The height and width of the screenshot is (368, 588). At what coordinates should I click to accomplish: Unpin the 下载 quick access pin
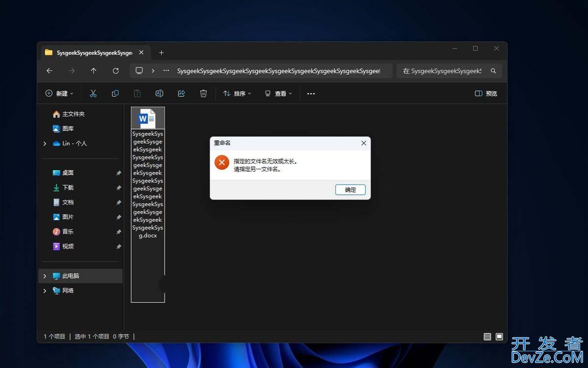coord(119,188)
